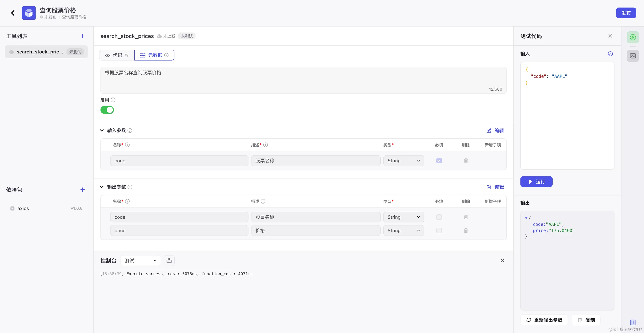
Task: Add a dependency package with plus icon
Action: click(82, 190)
